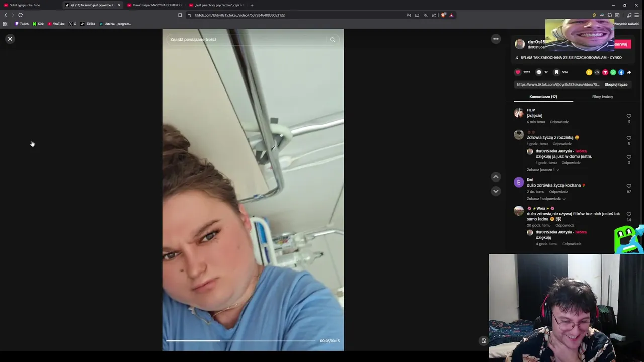Open 'Wszystkie zakładki' bookmarks folder
The height and width of the screenshot is (362, 644).
coord(626,24)
